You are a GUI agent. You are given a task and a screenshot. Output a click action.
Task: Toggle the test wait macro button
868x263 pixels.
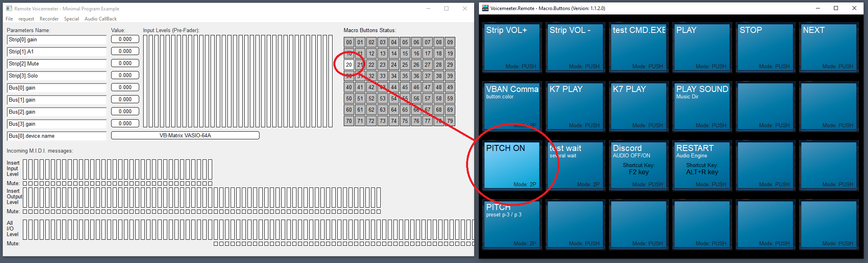[x=575, y=165]
